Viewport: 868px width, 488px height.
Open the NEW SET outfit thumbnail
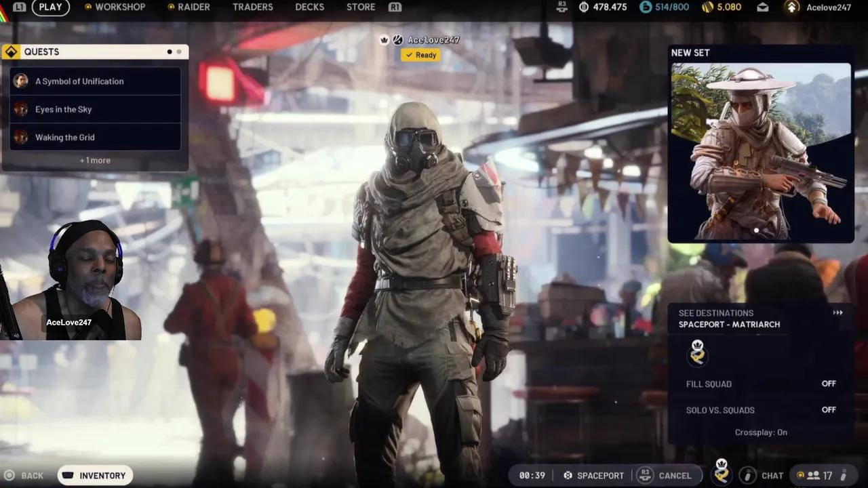761,152
